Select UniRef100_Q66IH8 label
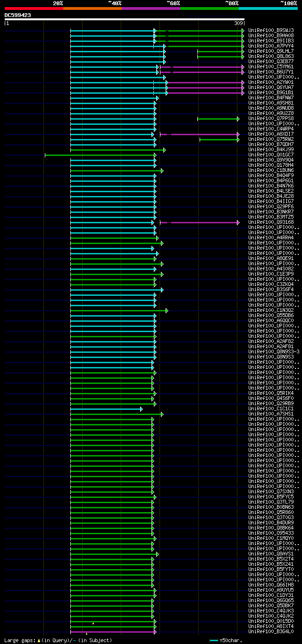302x644 pixels. tap(271, 585)
